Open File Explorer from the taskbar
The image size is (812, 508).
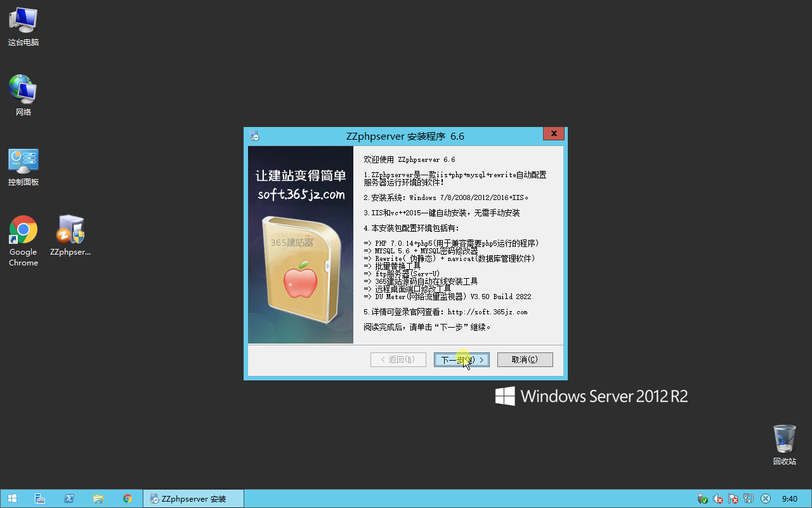pyautogui.click(x=98, y=498)
